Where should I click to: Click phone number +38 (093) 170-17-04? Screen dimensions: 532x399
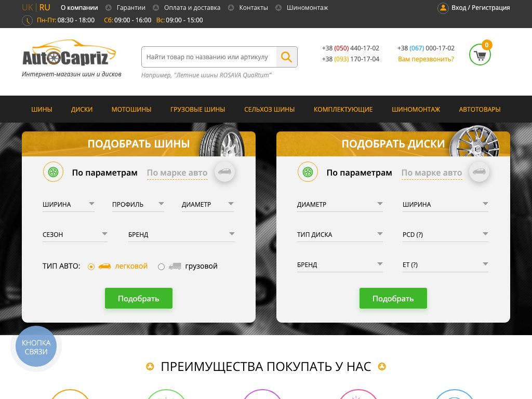(x=351, y=59)
